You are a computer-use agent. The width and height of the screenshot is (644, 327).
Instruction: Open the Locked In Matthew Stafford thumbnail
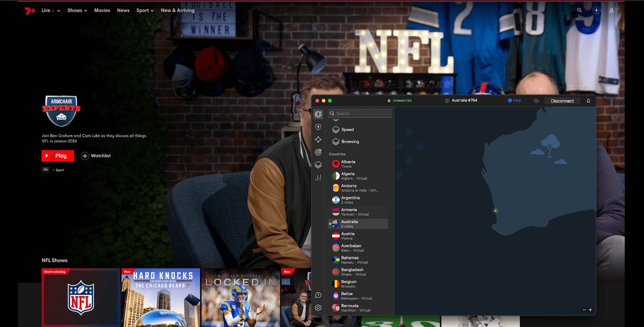(x=241, y=297)
